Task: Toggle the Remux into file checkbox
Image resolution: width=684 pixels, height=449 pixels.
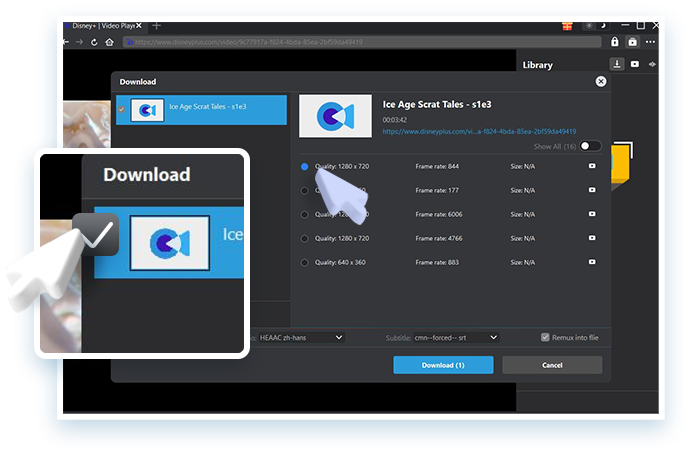Action: 545,337
